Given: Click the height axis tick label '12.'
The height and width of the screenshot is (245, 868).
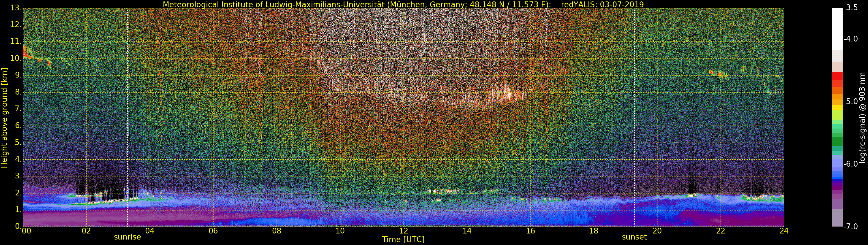Looking at the screenshot, I should [x=16, y=24].
